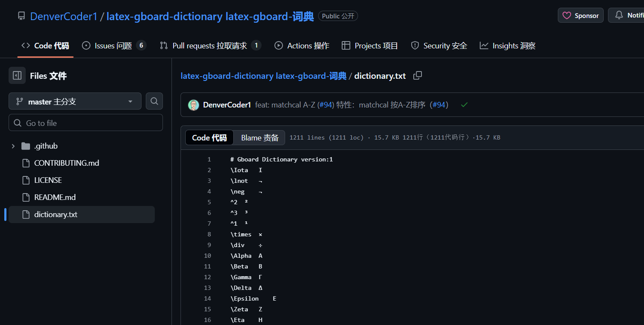Focus the Go to file field
Viewport: 644px width, 325px height.
point(86,123)
